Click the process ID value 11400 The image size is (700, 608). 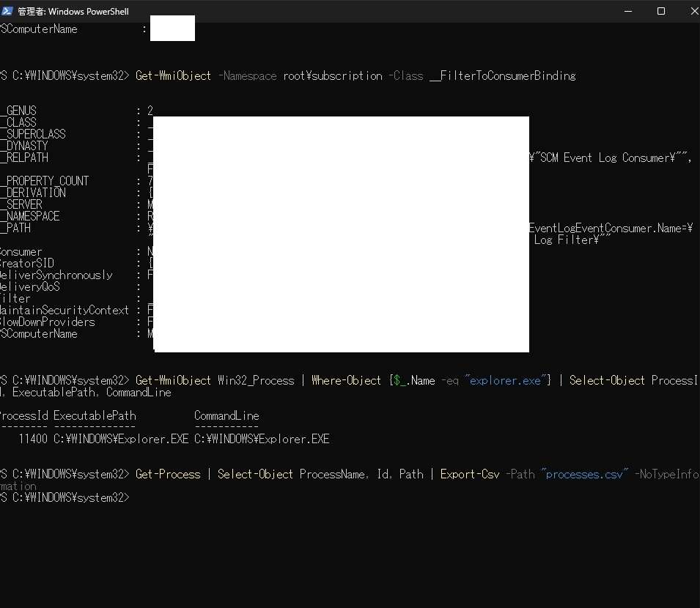[33, 439]
